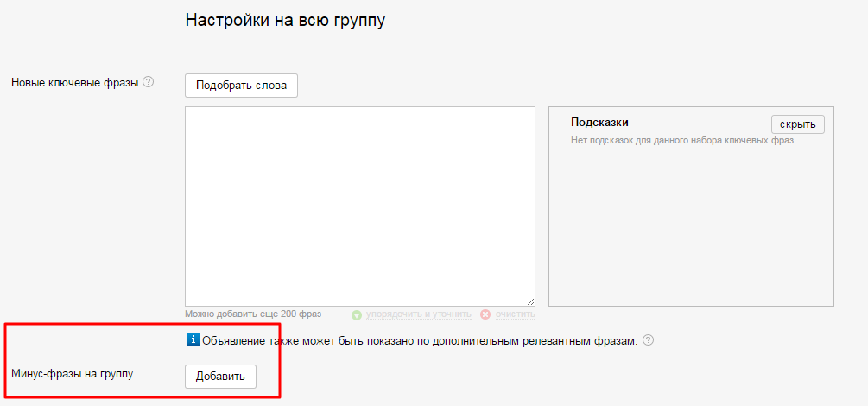Click the Настройки на всю группу heading
The width and height of the screenshot is (868, 406).
click(285, 21)
